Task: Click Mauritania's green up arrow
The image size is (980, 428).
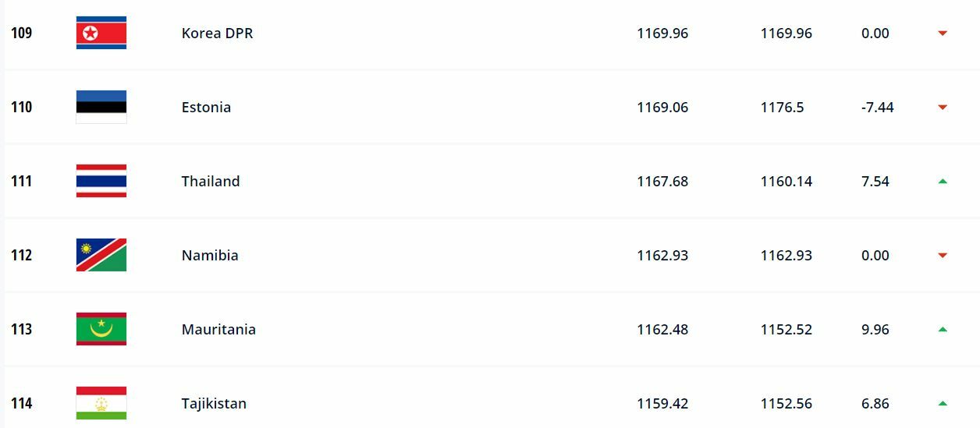Action: pyautogui.click(x=943, y=329)
